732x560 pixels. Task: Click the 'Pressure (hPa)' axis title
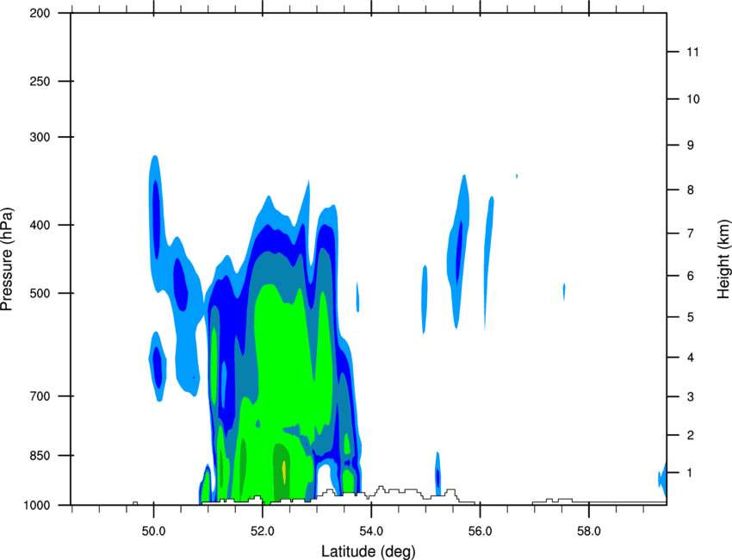(7, 259)
